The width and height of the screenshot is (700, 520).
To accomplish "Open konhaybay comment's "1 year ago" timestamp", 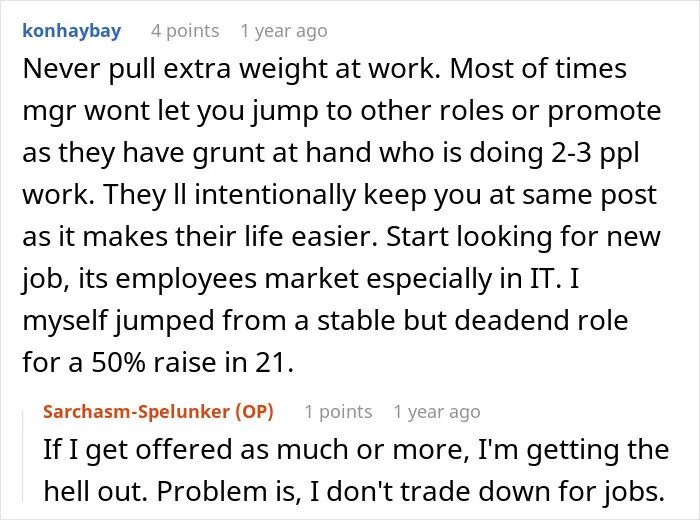I will (x=284, y=31).
